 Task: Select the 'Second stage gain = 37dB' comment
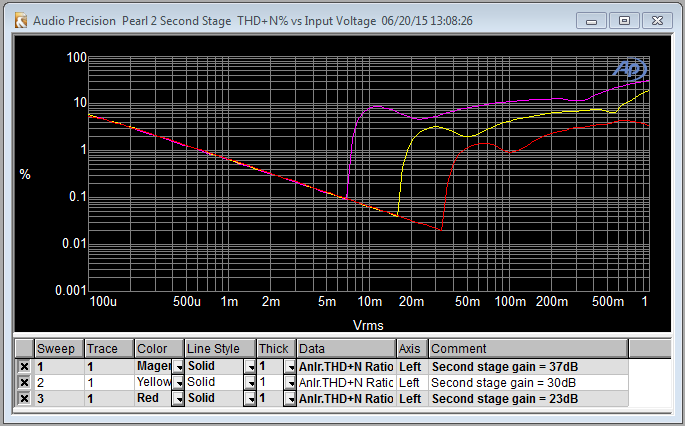point(505,367)
